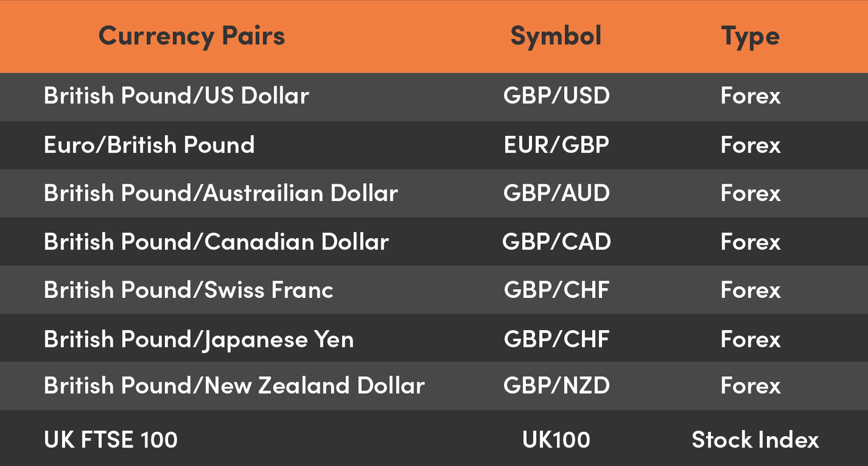
Task: Click the Stock Index type cell
Action: [755, 441]
